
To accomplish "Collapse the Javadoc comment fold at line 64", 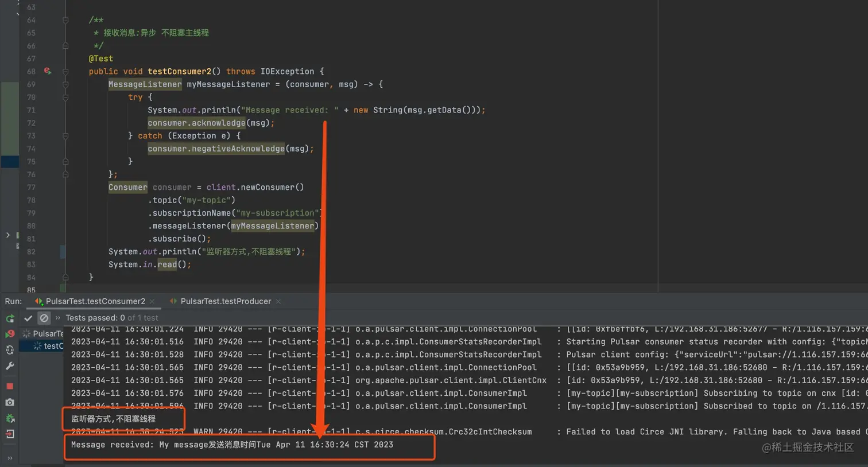I will tap(65, 20).
